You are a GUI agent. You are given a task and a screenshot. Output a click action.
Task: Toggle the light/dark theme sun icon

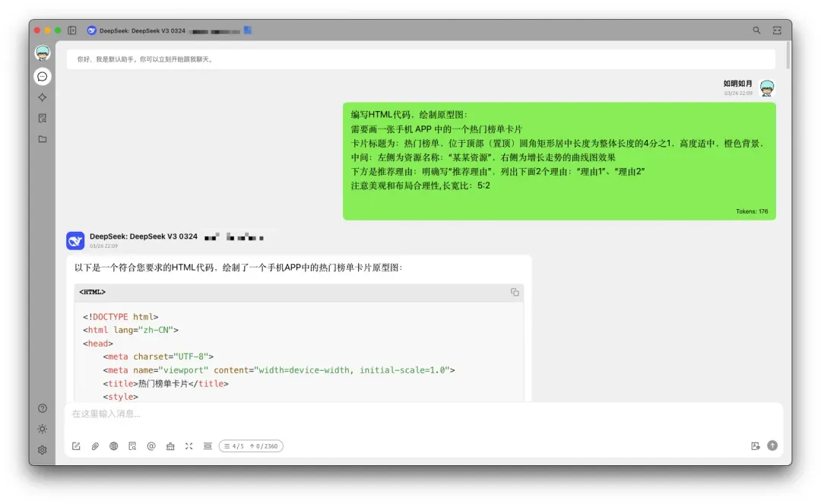coord(43,430)
